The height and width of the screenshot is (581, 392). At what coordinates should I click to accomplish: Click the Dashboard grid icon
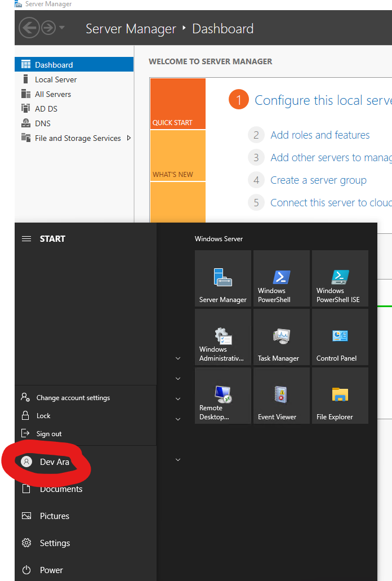point(26,64)
